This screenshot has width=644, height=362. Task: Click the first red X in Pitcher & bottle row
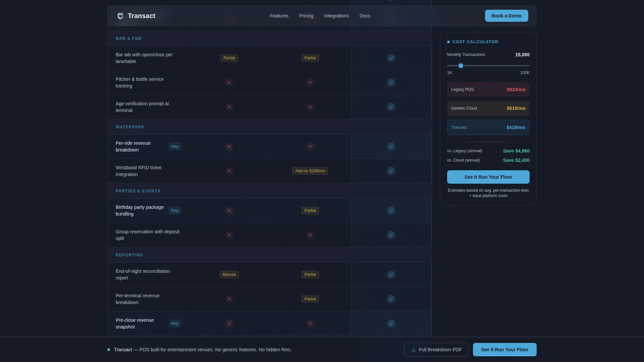point(229,82)
